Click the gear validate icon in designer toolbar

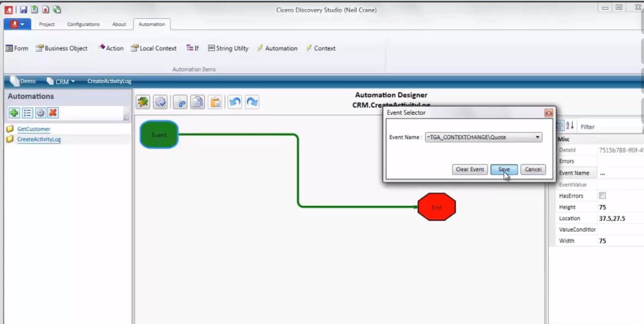tap(160, 102)
